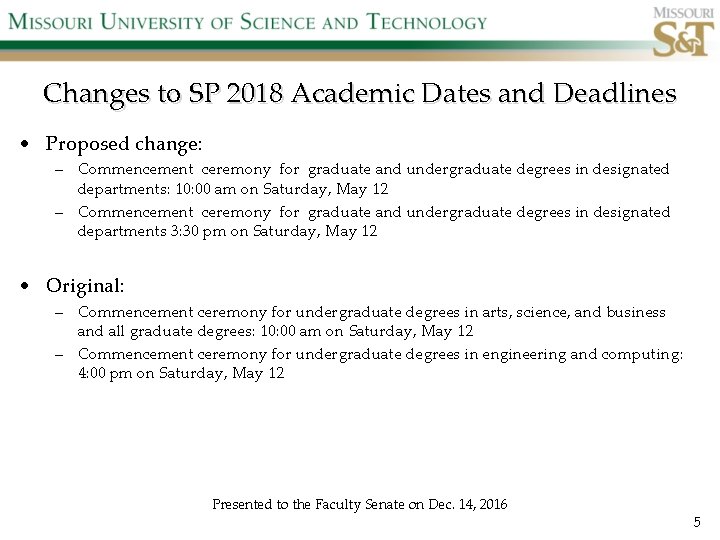Click the "departments 3:30 pm on Saturday" line

point(227,231)
